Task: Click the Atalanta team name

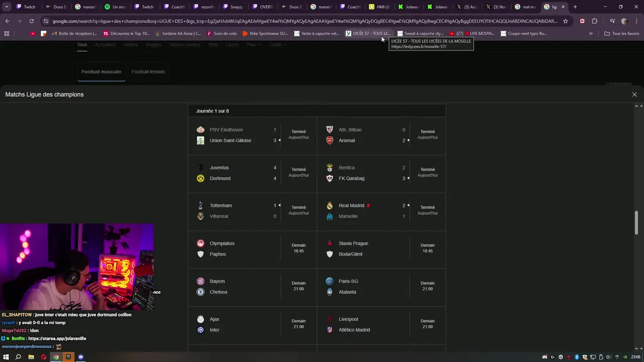Action: click(x=347, y=292)
